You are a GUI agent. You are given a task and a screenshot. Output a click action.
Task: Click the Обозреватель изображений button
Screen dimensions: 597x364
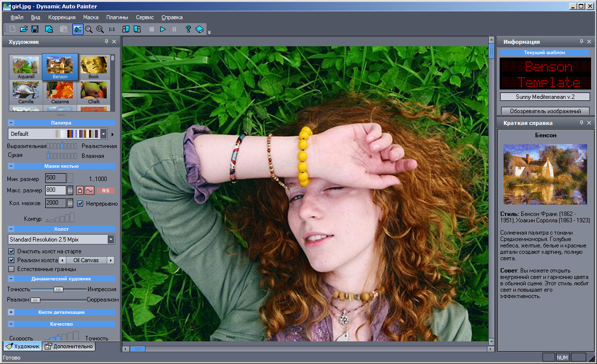[544, 111]
